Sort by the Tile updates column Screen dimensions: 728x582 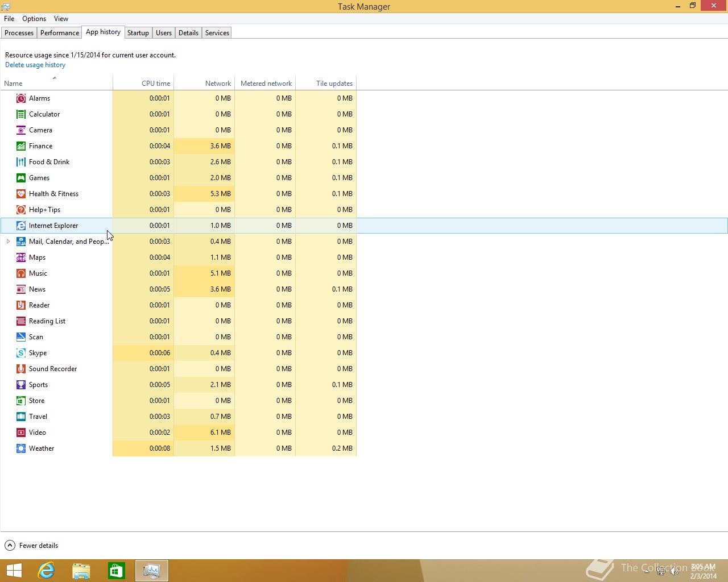(x=326, y=83)
